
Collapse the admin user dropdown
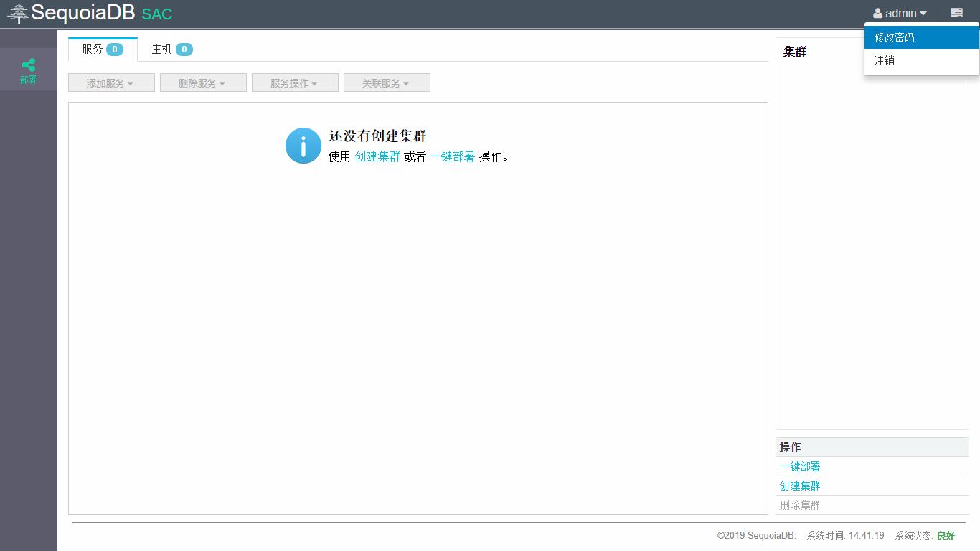point(900,14)
